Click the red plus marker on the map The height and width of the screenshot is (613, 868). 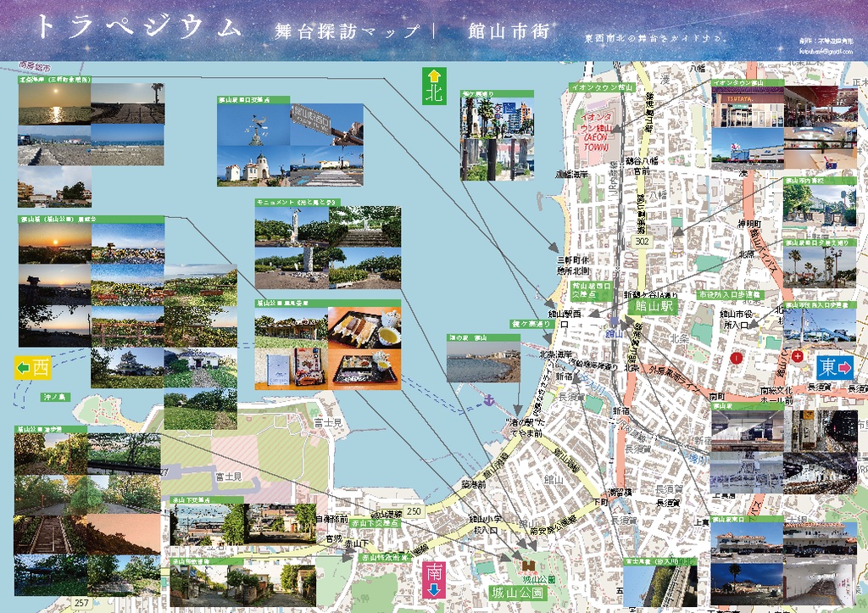(x=798, y=357)
